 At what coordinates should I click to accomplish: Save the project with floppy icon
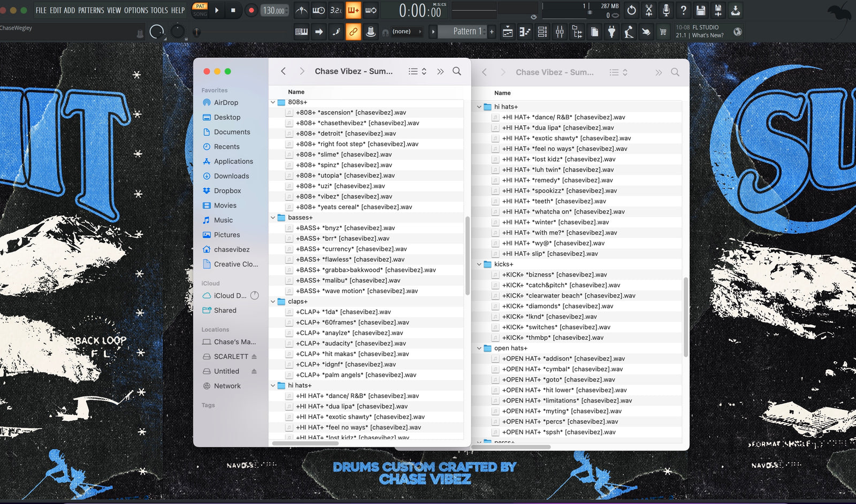[700, 10]
